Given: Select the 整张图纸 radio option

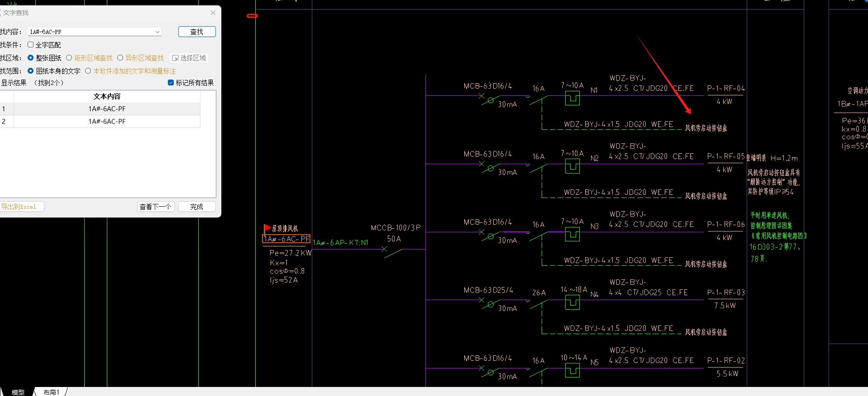Looking at the screenshot, I should [30, 58].
